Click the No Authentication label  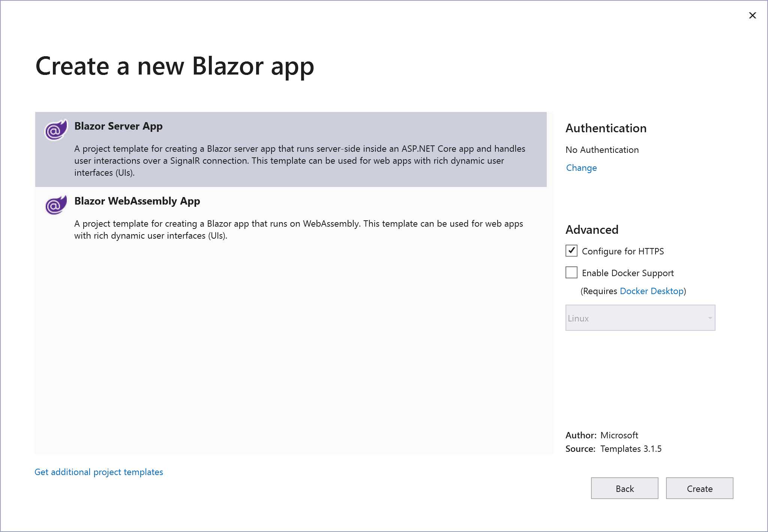tap(601, 149)
